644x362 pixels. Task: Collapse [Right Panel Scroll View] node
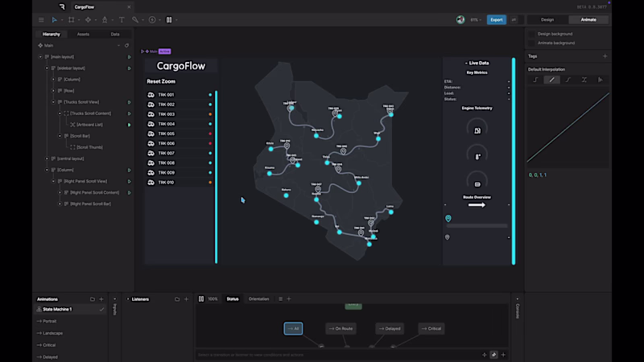point(53,181)
